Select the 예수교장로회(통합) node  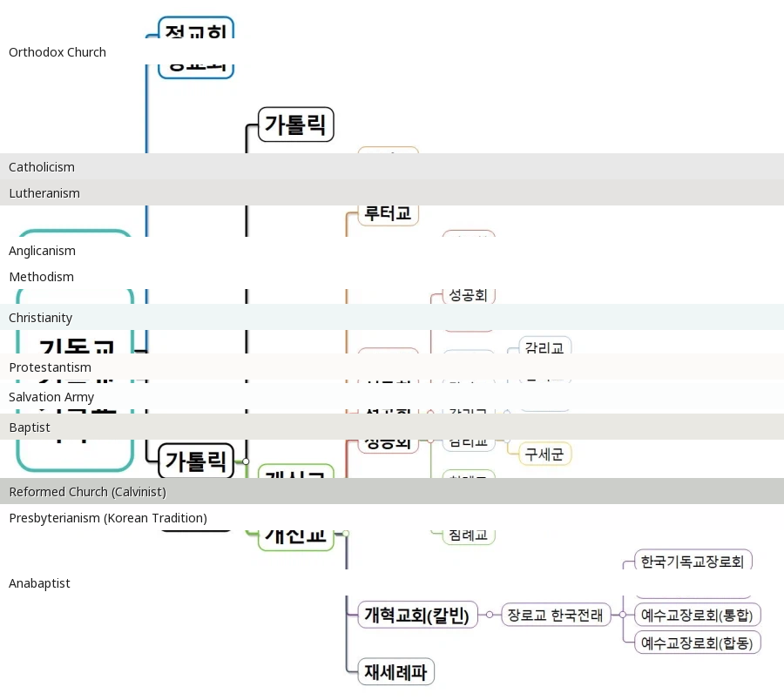[697, 615]
